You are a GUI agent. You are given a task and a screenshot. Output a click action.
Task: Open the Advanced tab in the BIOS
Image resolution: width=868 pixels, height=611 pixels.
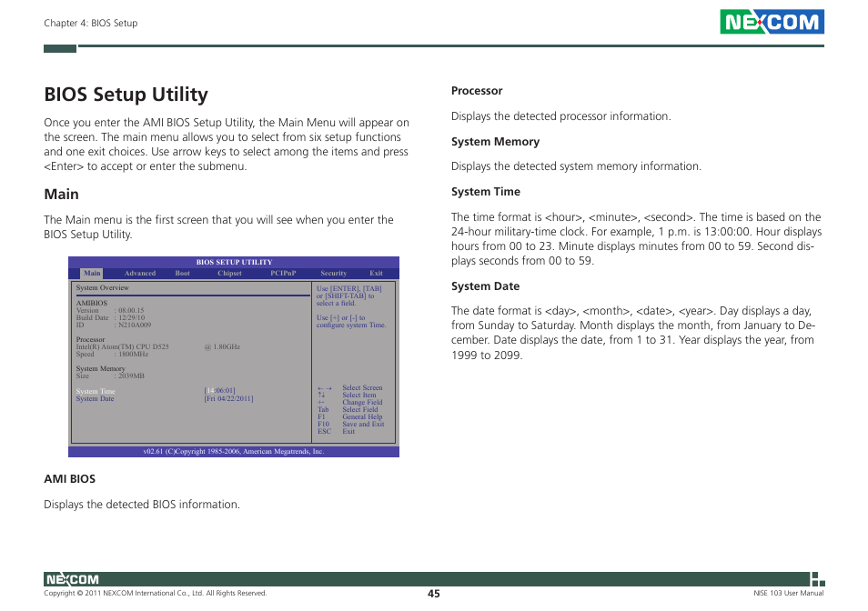click(140, 273)
